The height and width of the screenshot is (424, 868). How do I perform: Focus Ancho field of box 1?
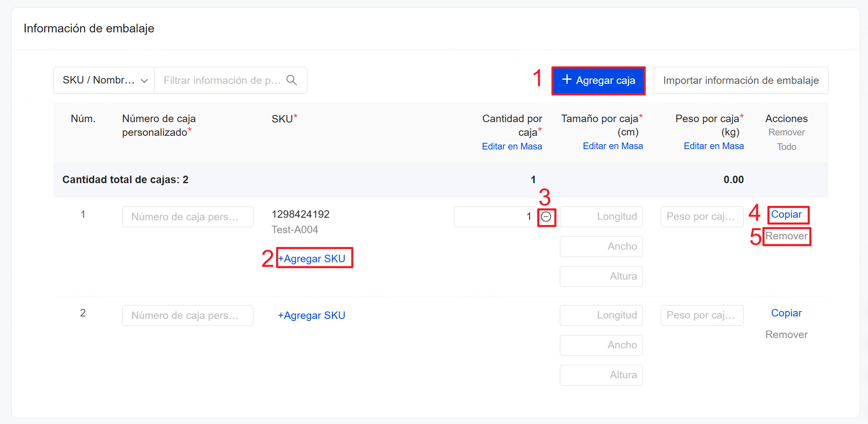click(601, 247)
